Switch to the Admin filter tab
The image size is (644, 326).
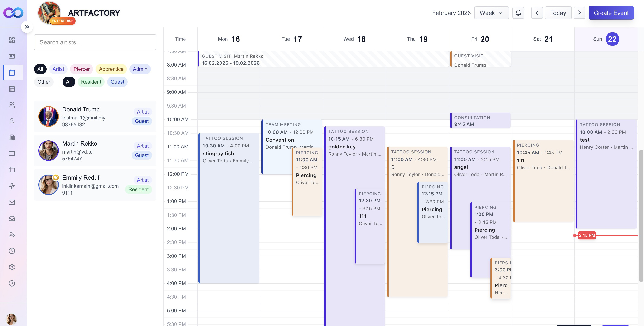tap(140, 69)
